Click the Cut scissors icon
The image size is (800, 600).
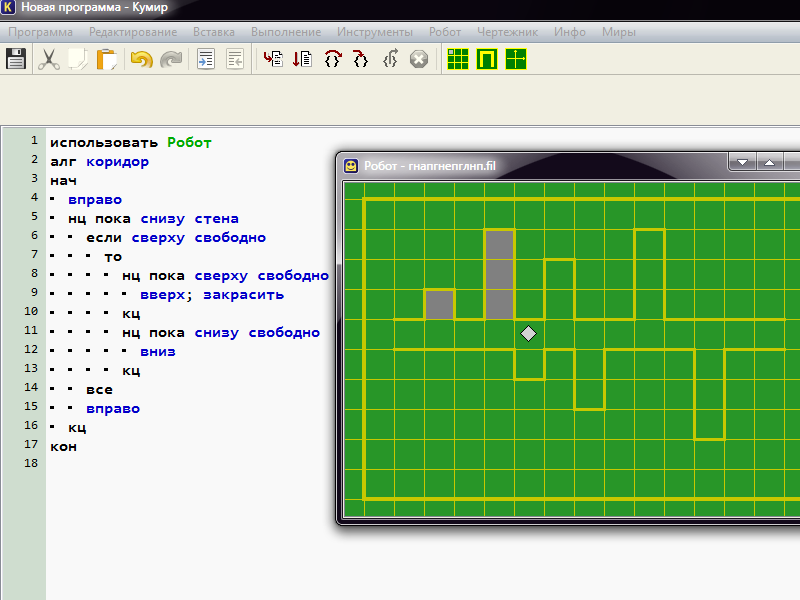click(47, 59)
